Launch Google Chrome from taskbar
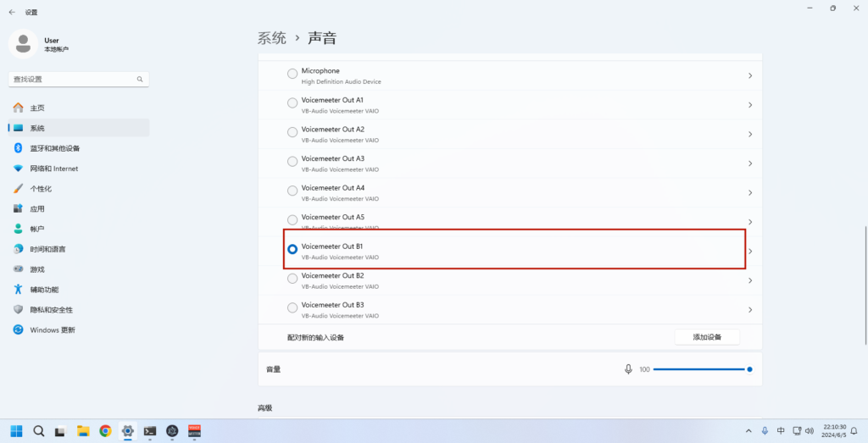The height and width of the screenshot is (443, 868). [x=105, y=431]
